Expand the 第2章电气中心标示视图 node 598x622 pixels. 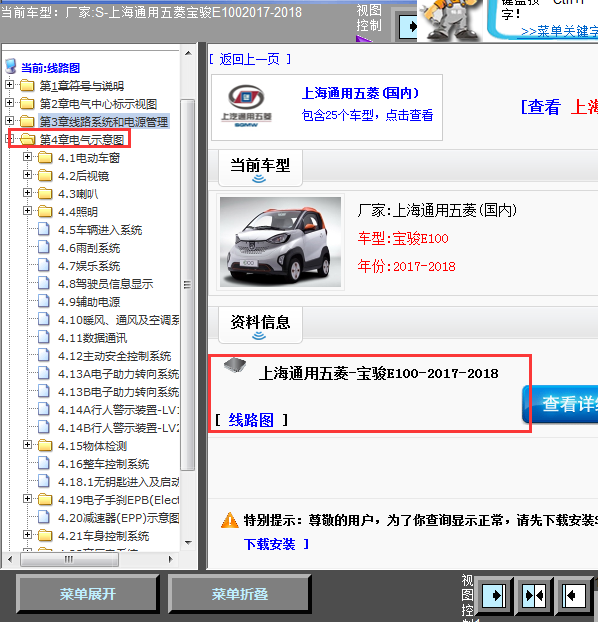click(x=9, y=103)
